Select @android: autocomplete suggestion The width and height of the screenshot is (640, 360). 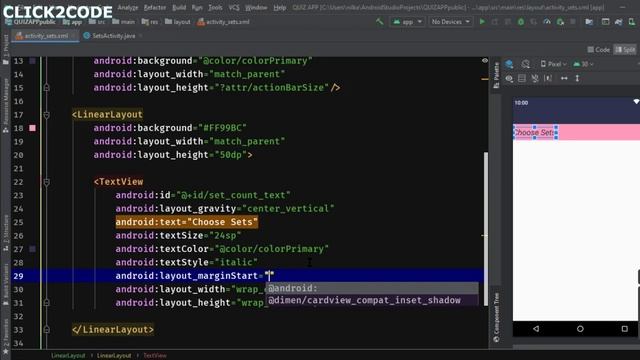point(372,288)
